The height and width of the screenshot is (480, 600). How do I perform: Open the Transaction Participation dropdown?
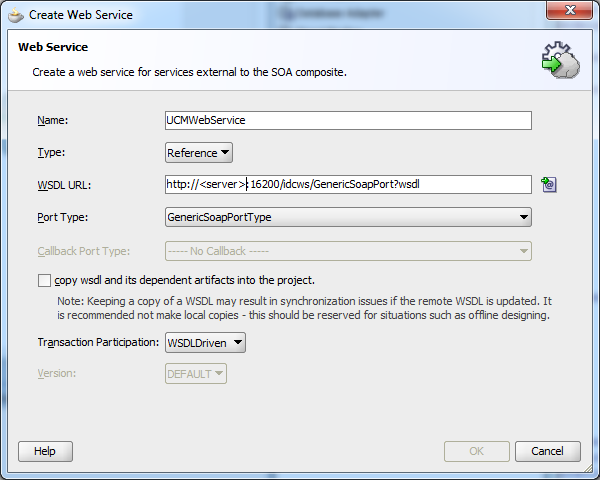point(205,343)
